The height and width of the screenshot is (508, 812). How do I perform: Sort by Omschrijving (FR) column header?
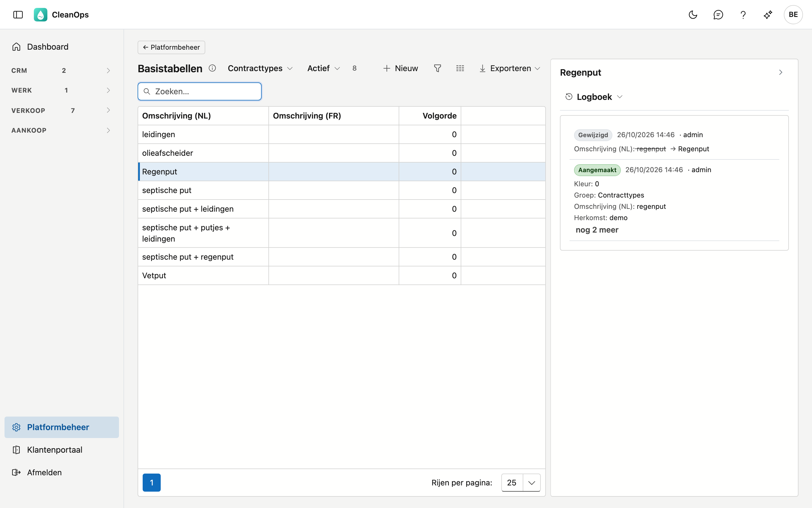click(x=334, y=116)
